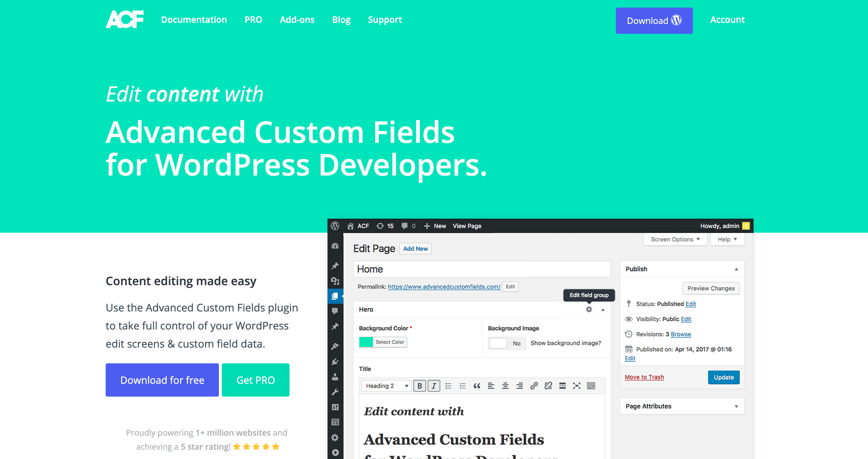Open the Documentation menu item
Screen dimensions: 868x459
pyautogui.click(x=194, y=20)
